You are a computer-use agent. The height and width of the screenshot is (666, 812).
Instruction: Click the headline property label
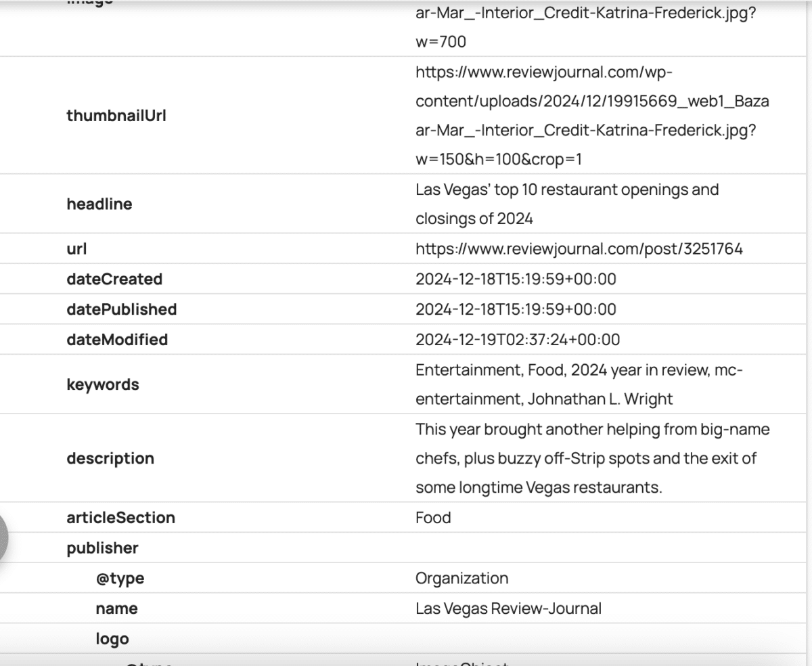(99, 204)
